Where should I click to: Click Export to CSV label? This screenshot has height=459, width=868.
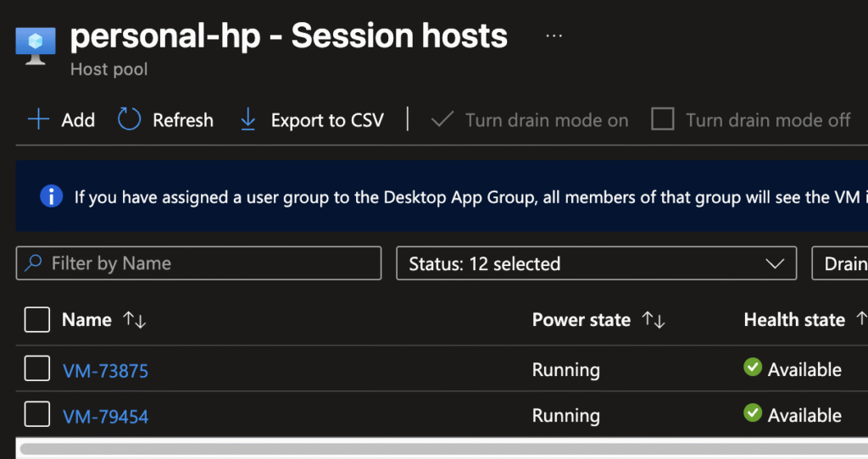click(327, 120)
